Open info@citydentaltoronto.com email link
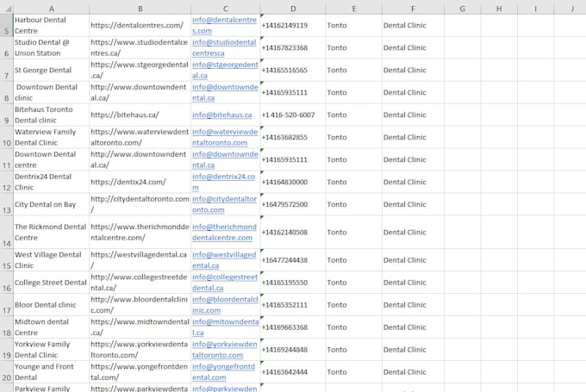 [x=224, y=204]
